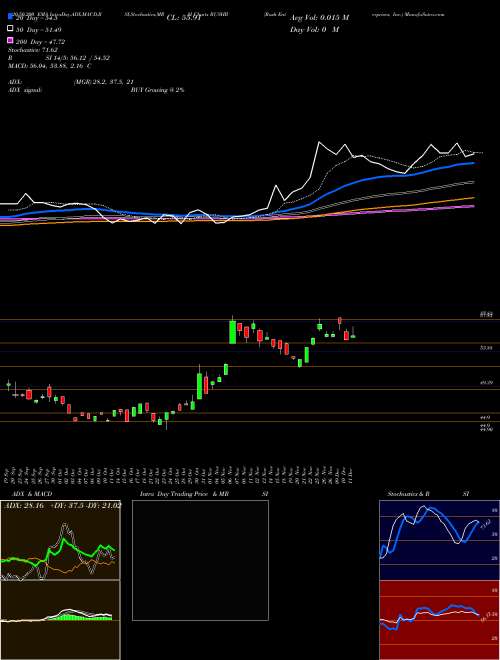Click the red RSI oscillator panel
500x660 pixels.
(x=439, y=620)
